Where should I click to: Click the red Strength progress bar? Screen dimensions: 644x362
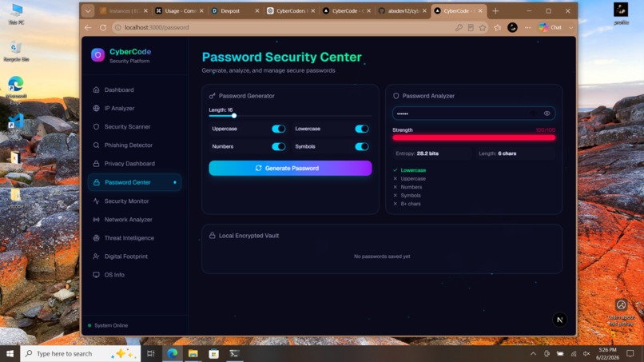[474, 137]
